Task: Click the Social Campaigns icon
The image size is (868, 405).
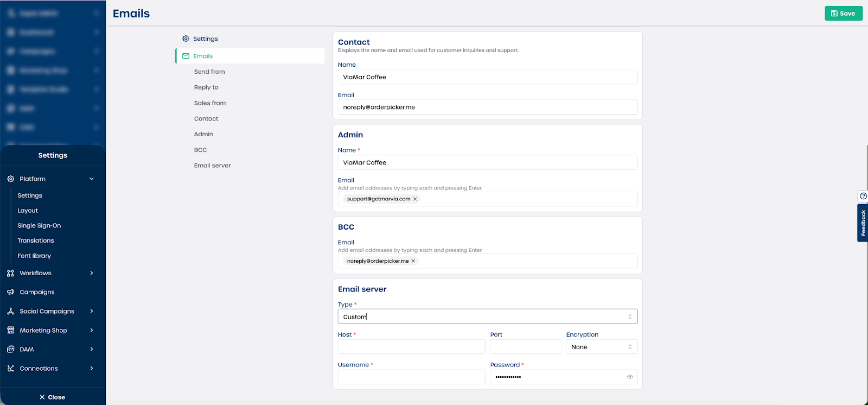Action: [10, 311]
